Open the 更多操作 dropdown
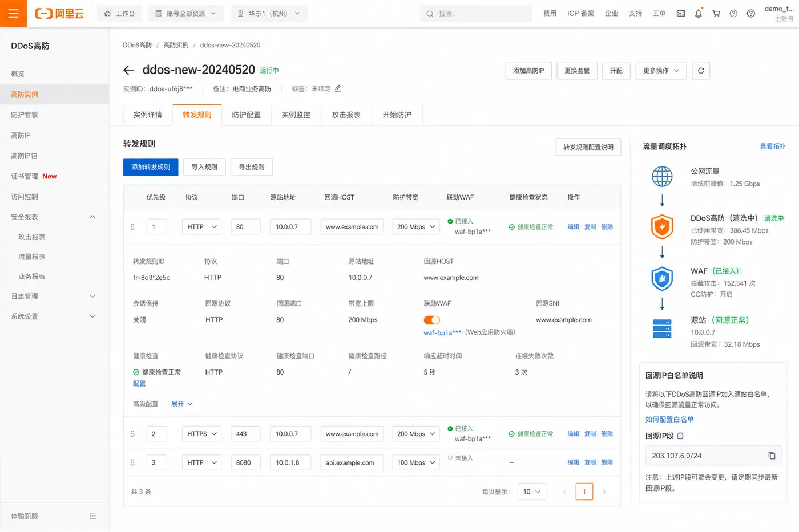This screenshot has height=532, width=799. pos(661,71)
